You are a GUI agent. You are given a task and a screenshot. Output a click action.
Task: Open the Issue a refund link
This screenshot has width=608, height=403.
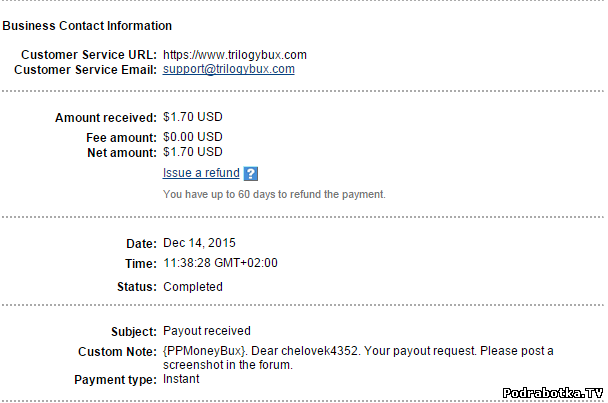201,173
